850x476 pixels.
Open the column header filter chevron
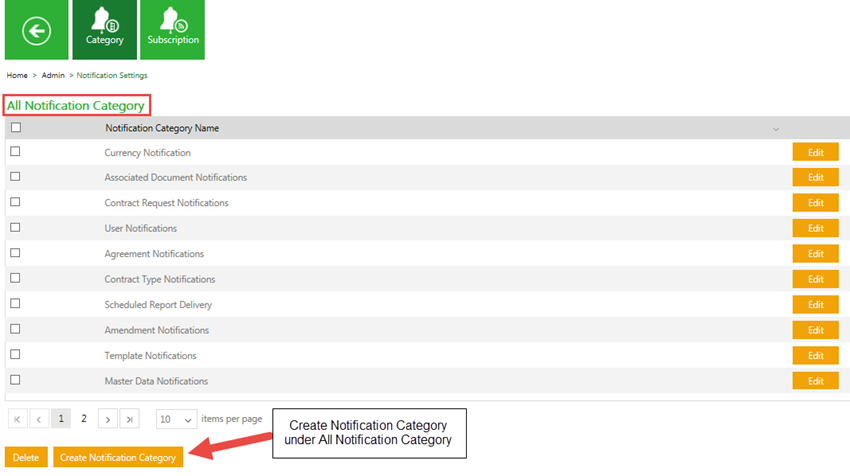point(776,129)
